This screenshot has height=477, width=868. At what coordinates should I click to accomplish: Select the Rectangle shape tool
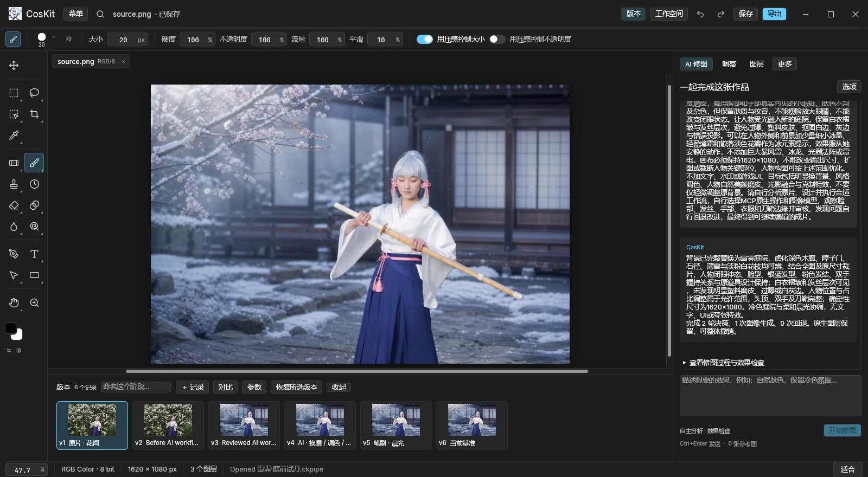[x=35, y=275]
